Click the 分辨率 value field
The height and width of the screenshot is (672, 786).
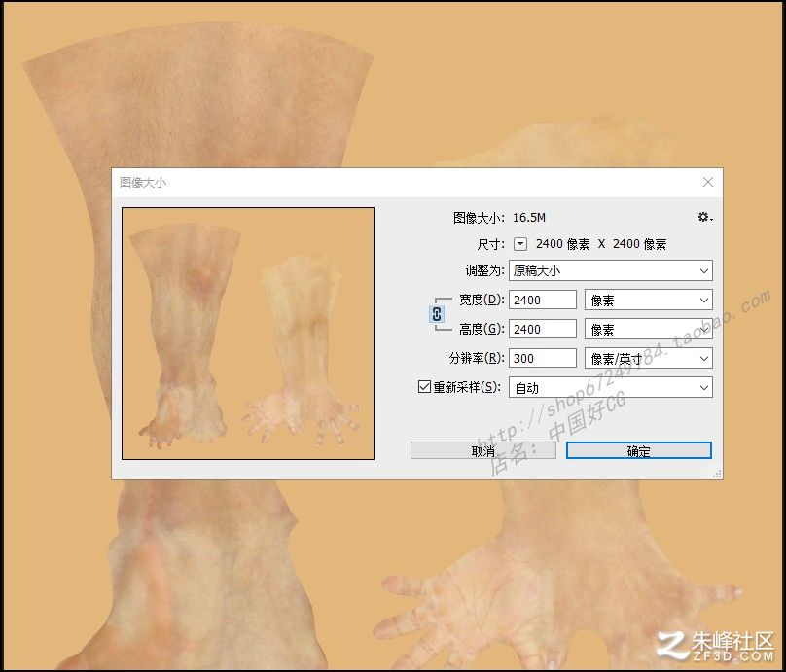coord(543,358)
